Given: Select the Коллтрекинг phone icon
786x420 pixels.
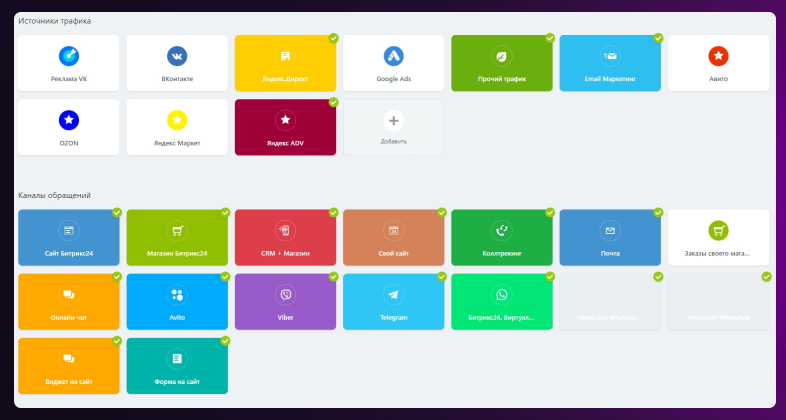Looking at the screenshot, I should point(502,231).
